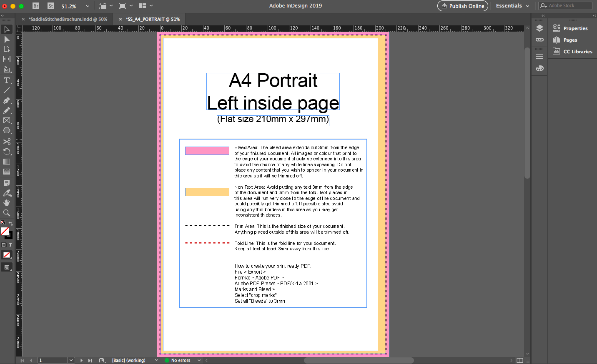
Task: Select the Scissors tool
Action: [7, 142]
